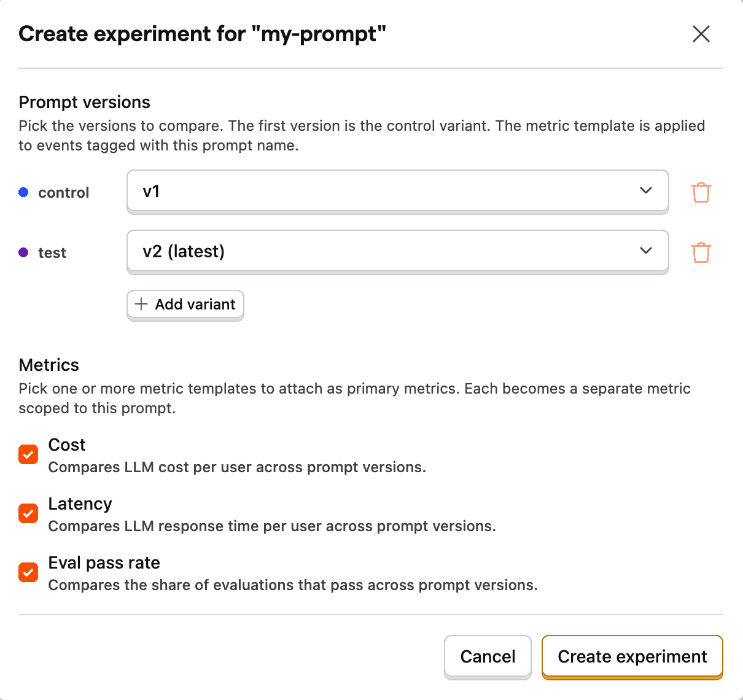Click the Add variant button
743x700 pixels.
click(x=185, y=305)
